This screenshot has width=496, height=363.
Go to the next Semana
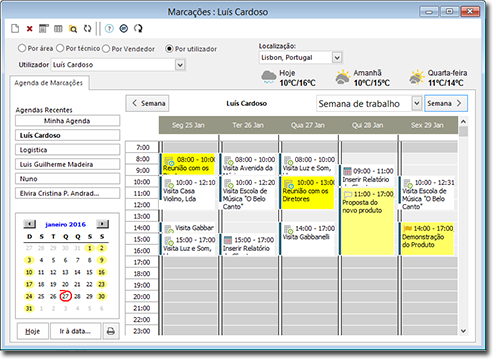click(446, 103)
